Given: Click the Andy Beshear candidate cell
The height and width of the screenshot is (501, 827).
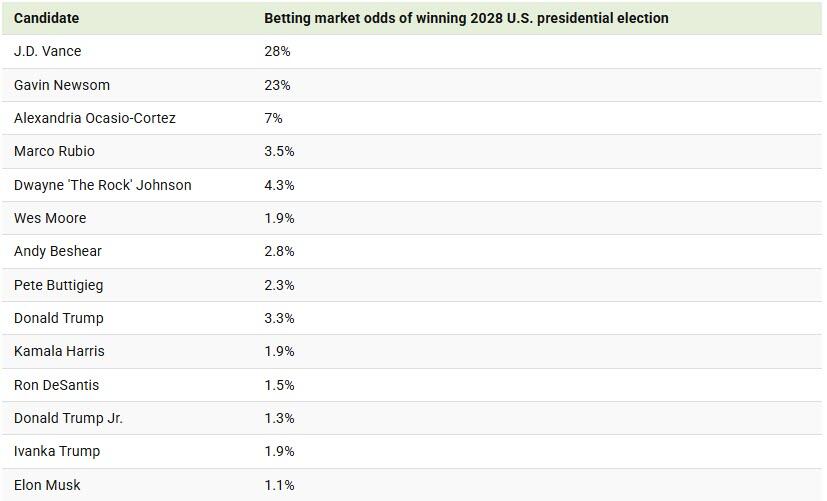Looking at the screenshot, I should [58, 251].
